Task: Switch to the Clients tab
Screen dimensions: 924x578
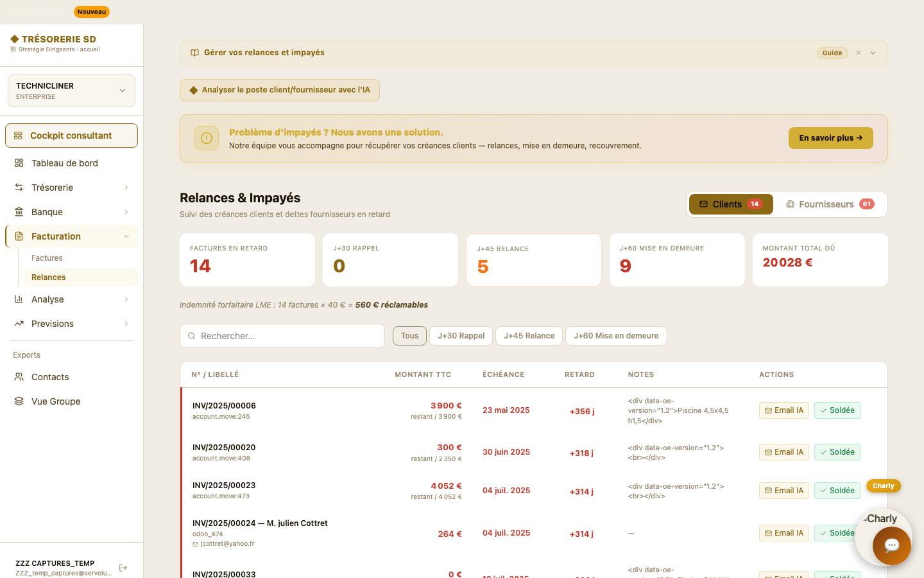Action: pyautogui.click(x=731, y=204)
